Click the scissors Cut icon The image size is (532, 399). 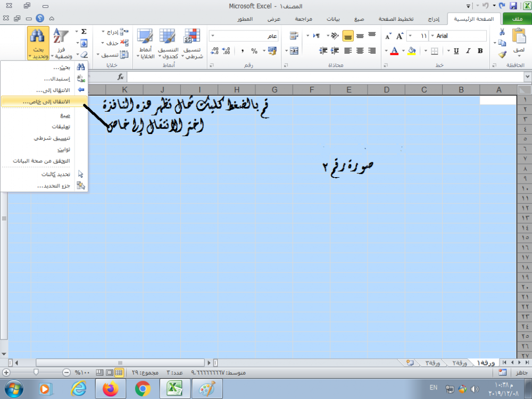[502, 32]
